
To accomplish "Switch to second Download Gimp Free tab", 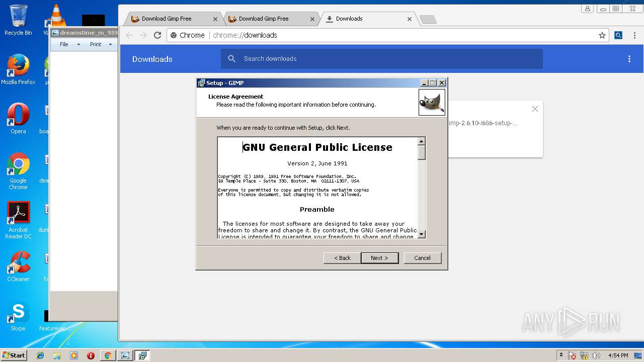I will pos(271,19).
